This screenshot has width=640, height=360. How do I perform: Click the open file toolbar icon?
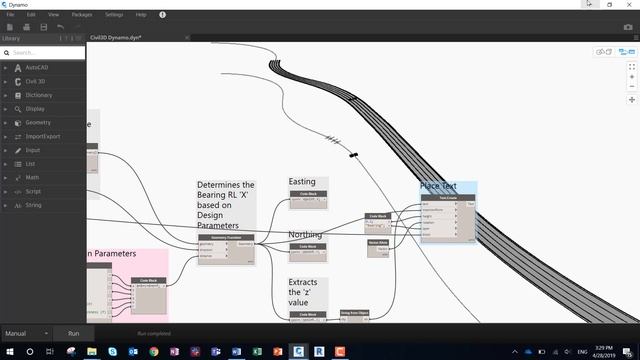(27, 27)
